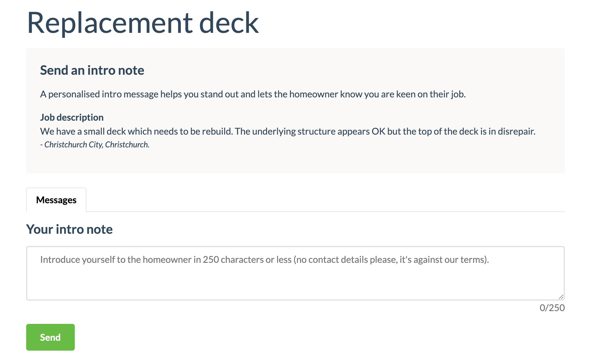The image size is (605, 364).
Task: Click the job description text about the deck
Action: pyautogui.click(x=287, y=131)
